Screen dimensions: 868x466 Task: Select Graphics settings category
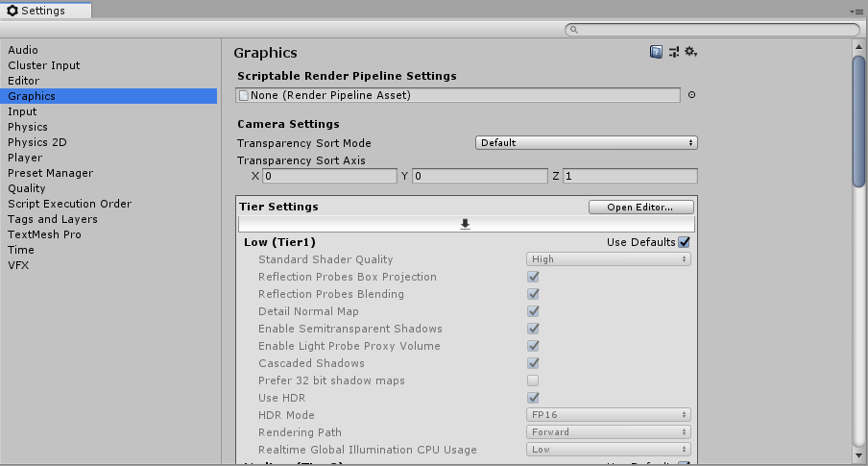108,96
